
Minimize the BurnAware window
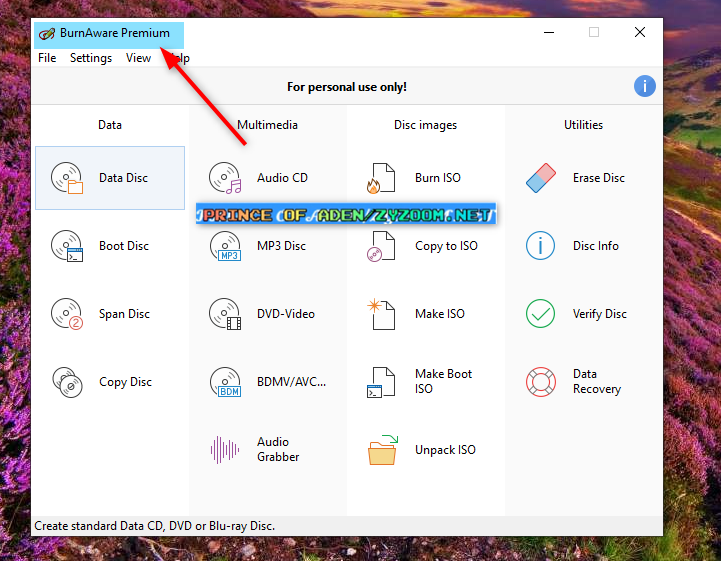(549, 32)
